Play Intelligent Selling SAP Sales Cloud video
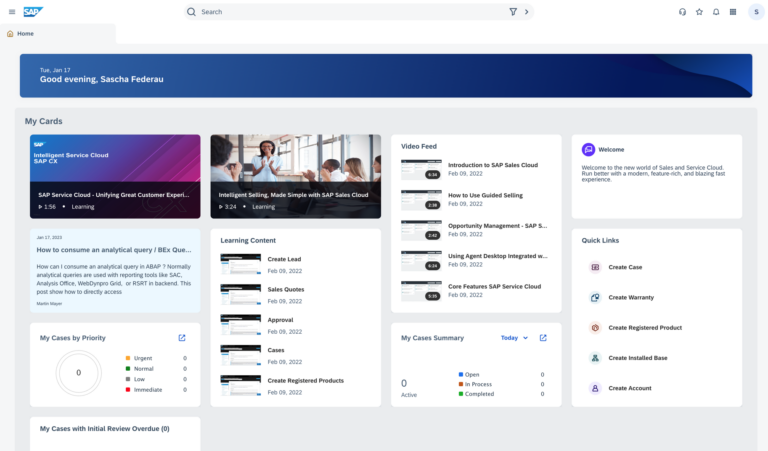Screen dimensions: 768x451 (x=295, y=176)
